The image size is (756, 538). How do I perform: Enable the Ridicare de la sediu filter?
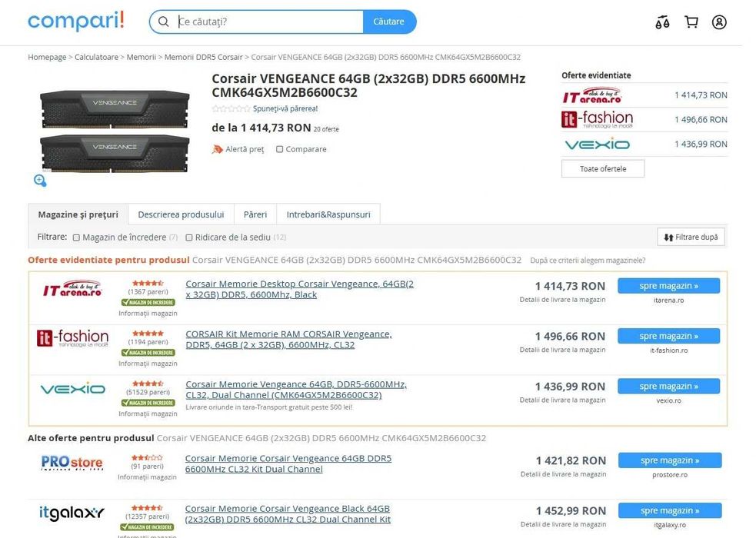point(189,237)
